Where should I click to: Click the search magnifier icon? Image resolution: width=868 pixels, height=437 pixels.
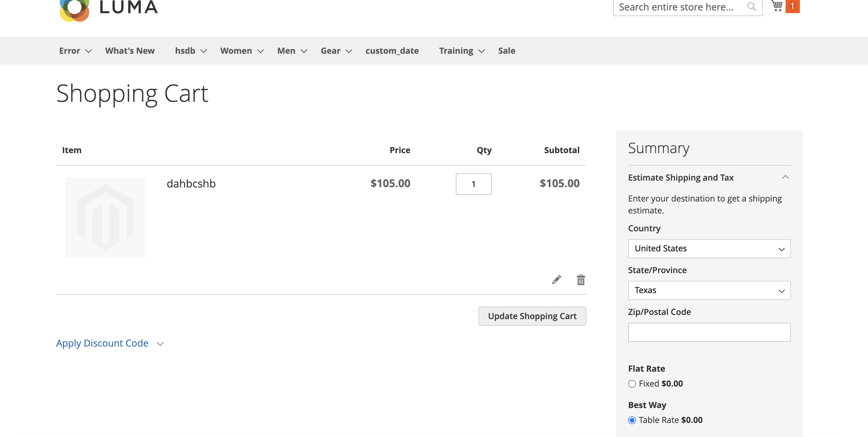[x=752, y=6]
